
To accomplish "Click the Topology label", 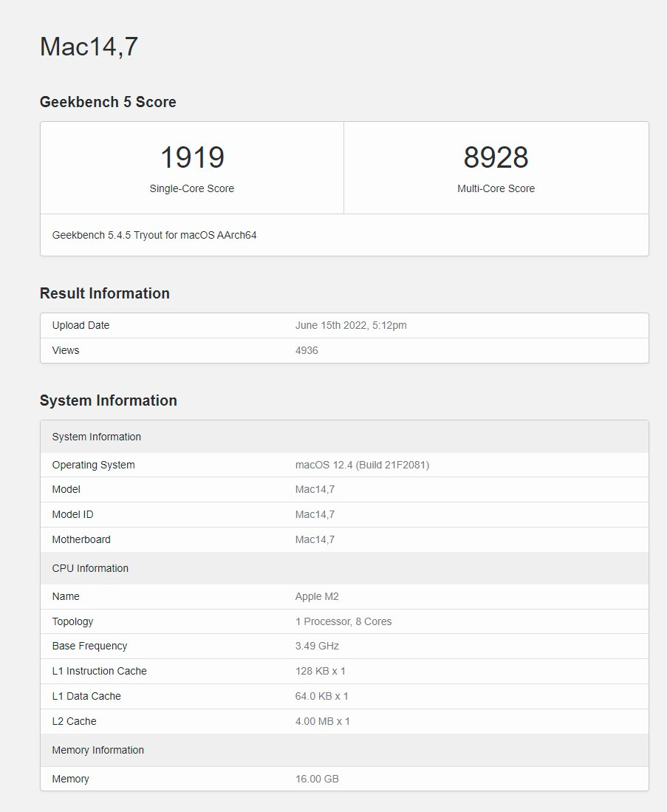I will pyautogui.click(x=72, y=621).
